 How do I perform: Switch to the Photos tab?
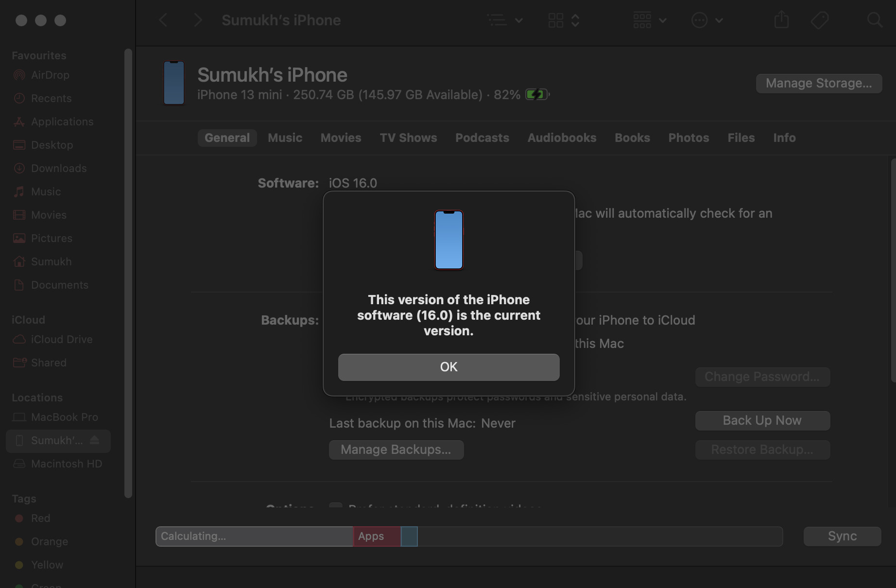[689, 138]
